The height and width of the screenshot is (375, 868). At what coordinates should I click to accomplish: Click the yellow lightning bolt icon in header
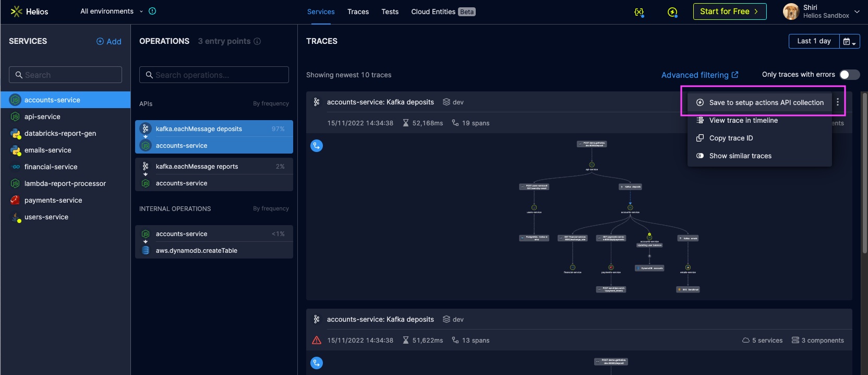[672, 12]
